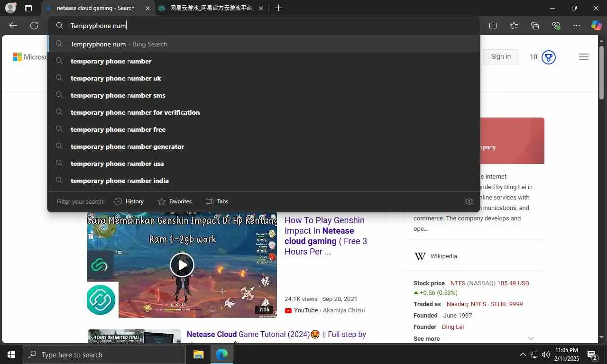This screenshot has height=364, width=607.
Task: Open Nasdaq: NTES traded-as link
Action: pos(467,304)
